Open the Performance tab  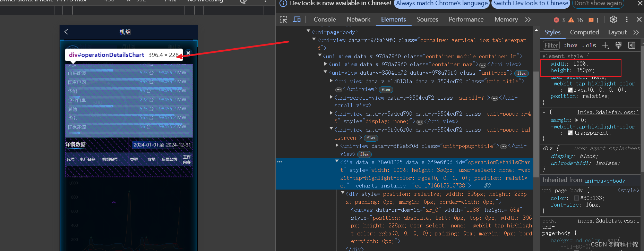coord(466,19)
